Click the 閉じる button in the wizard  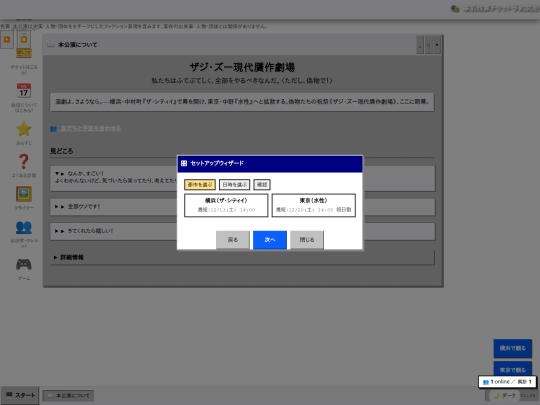[307, 240]
